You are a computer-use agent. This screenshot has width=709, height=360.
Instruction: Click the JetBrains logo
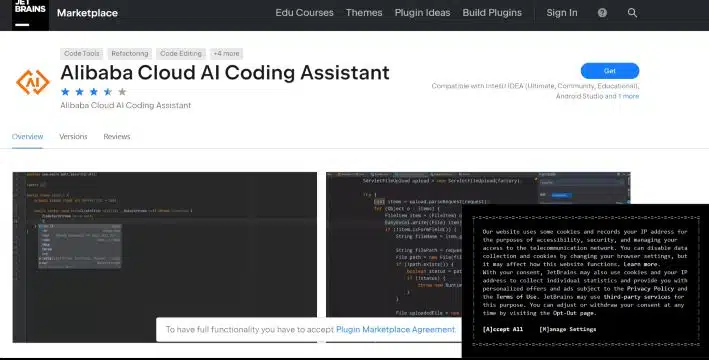pyautogui.click(x=30, y=14)
